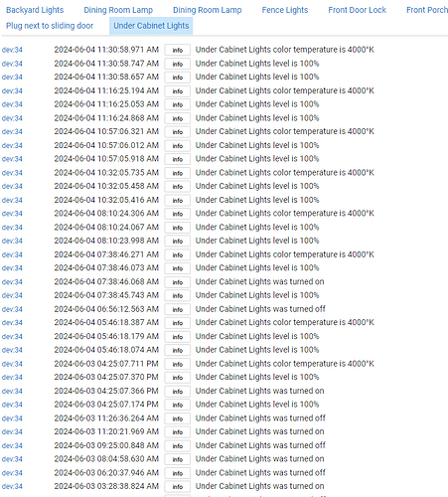Viewport: 448px width, 497px height.
Task: Open dev:34 link for 05:46:18.387 AM entry
Action: tap(12, 322)
